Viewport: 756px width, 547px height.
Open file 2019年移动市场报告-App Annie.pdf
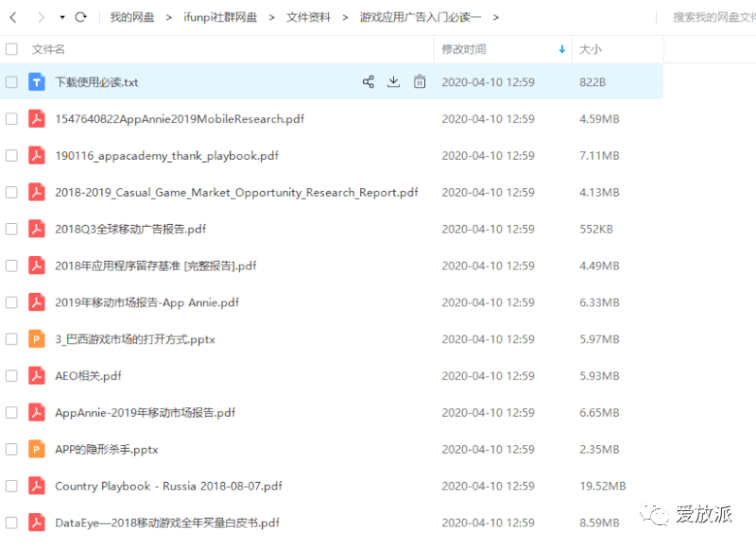[147, 302]
